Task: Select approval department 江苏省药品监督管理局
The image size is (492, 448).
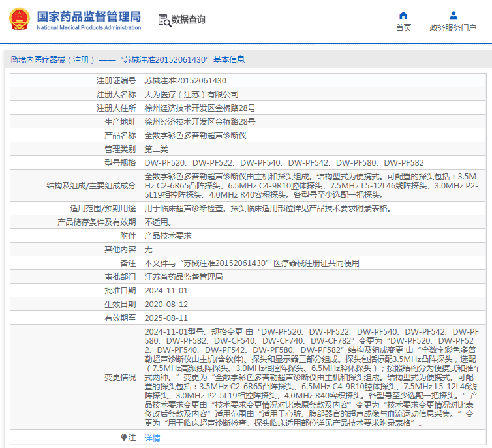Action: (183, 277)
